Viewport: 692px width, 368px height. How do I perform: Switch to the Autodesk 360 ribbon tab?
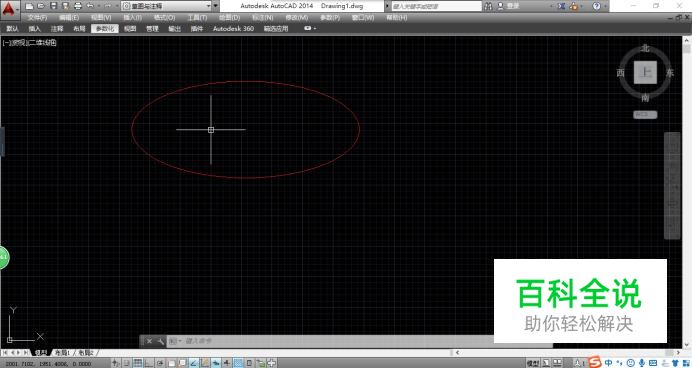pyautogui.click(x=233, y=29)
